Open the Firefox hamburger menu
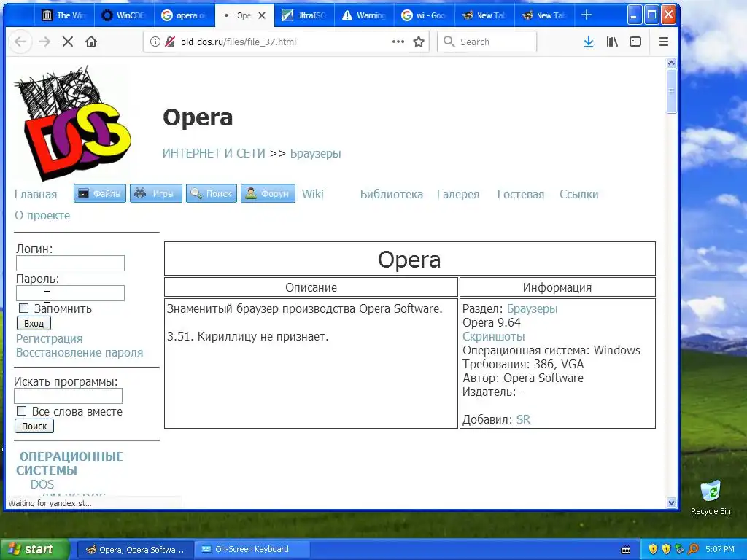The width and height of the screenshot is (747, 560). click(x=664, y=42)
